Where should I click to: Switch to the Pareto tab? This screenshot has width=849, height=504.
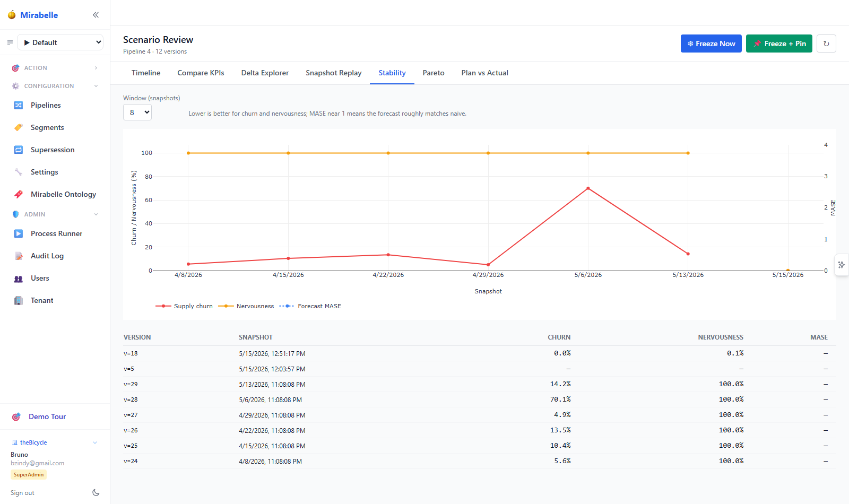pos(434,73)
